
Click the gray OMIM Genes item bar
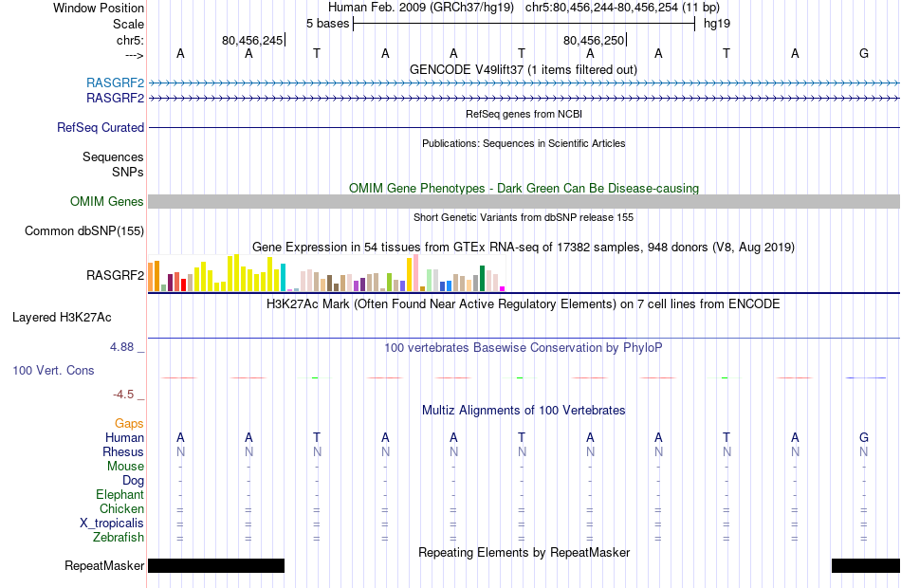click(x=524, y=201)
